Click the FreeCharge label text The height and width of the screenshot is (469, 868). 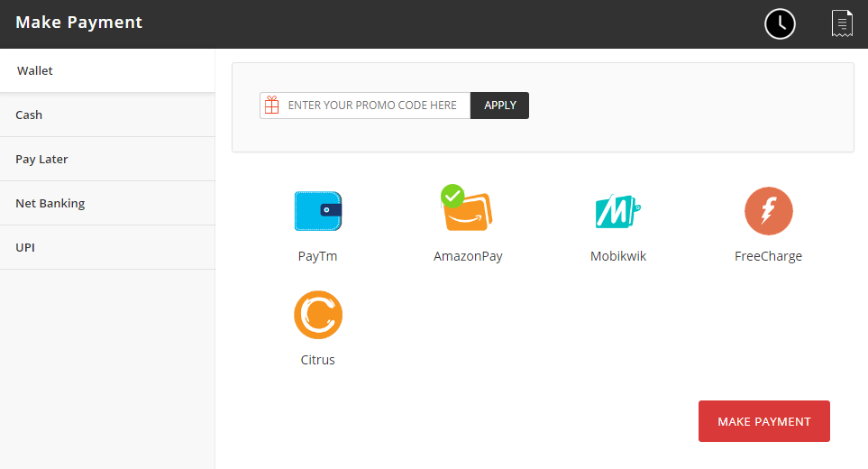coord(768,256)
